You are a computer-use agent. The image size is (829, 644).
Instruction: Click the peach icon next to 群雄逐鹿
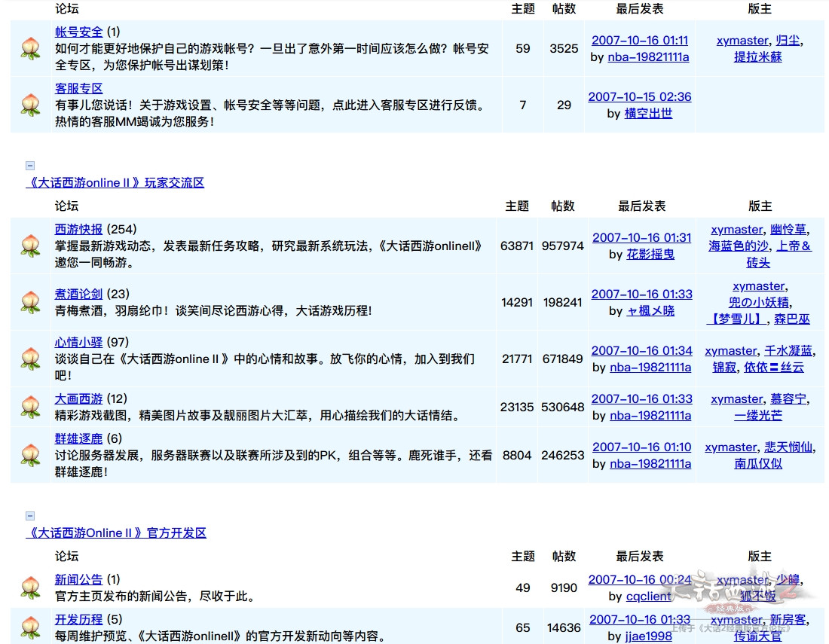point(30,455)
